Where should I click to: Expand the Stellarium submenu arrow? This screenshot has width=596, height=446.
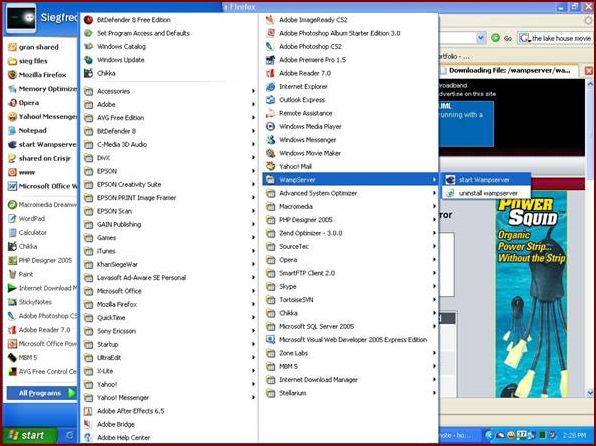[x=434, y=393]
